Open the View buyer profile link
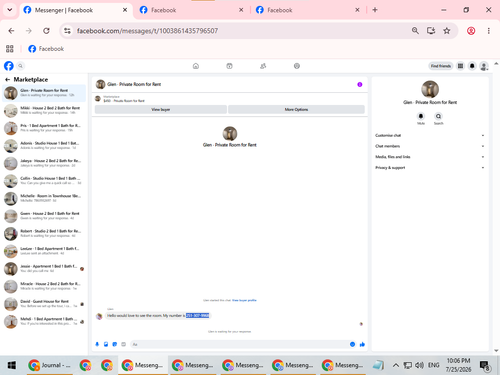 tap(244, 300)
